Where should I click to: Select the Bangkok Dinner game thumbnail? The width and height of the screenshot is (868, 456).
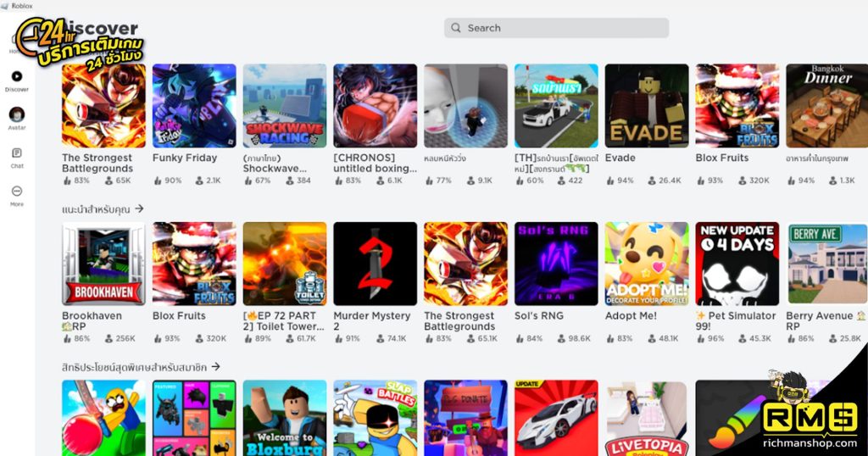826,106
